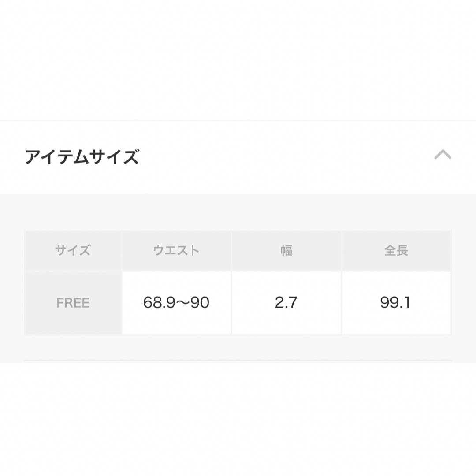476x476 pixels.
Task: Click the tilde between the waist values
Action: point(182,303)
